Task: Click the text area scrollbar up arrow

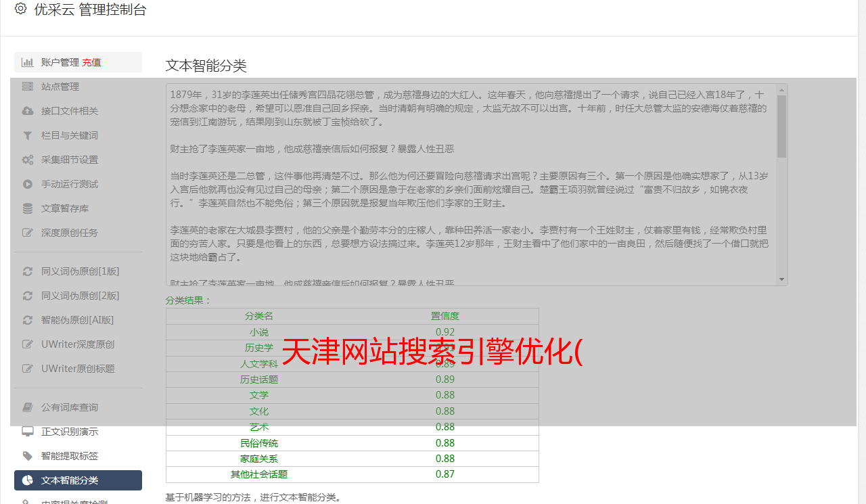Action: pos(782,89)
